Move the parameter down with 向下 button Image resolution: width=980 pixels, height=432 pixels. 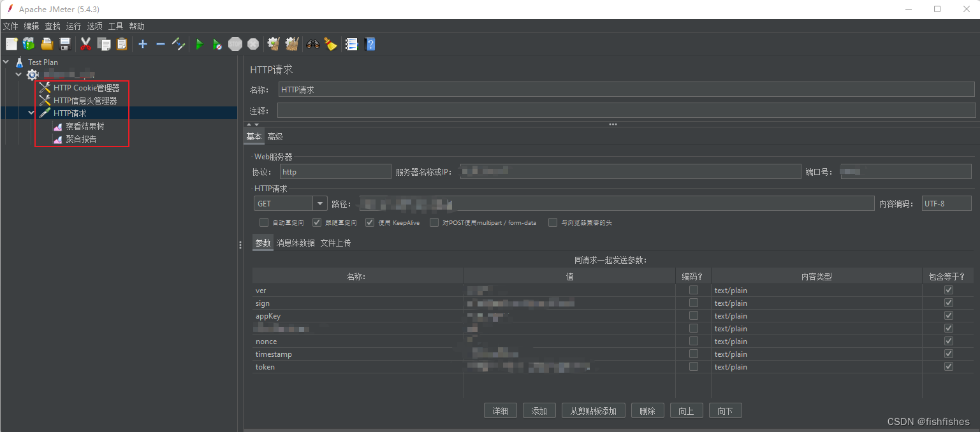726,411
